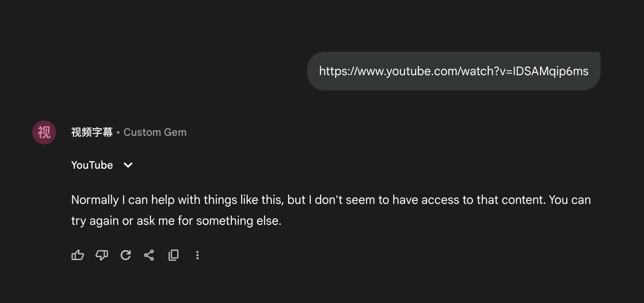Select the 视频字幕 Gem name
This screenshot has width=644, height=303.
(x=92, y=132)
